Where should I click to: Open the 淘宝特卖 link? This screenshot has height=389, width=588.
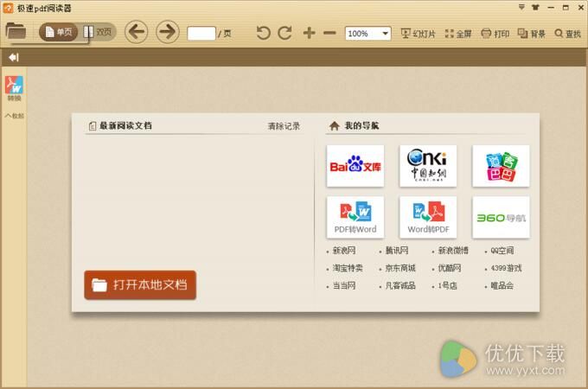[348, 268]
